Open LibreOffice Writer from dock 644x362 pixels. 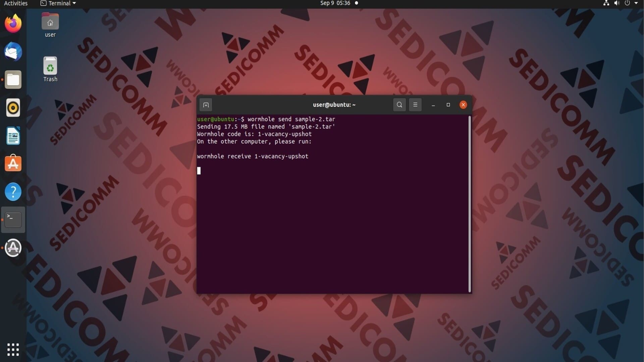pos(13,136)
